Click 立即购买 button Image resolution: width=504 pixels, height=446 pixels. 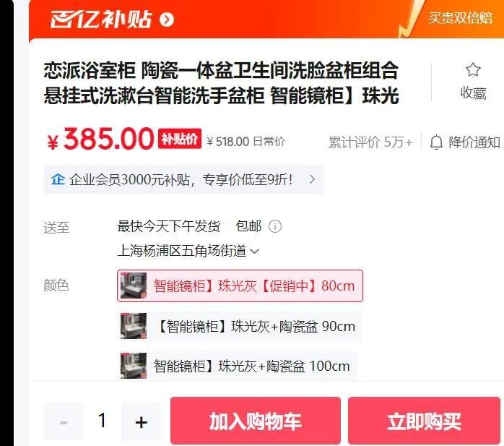pos(424,421)
